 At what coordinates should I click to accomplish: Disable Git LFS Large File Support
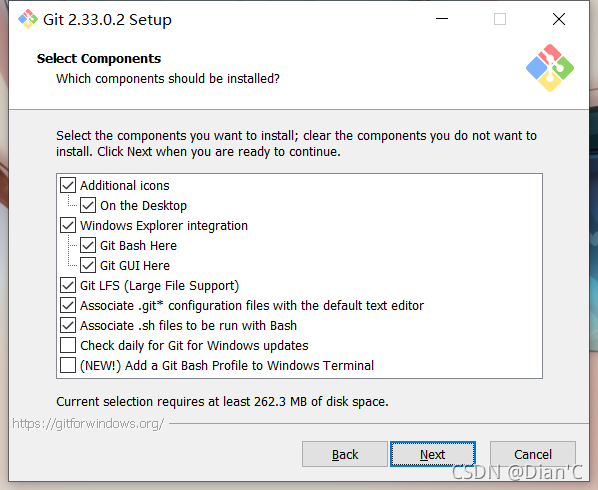pos(68,285)
